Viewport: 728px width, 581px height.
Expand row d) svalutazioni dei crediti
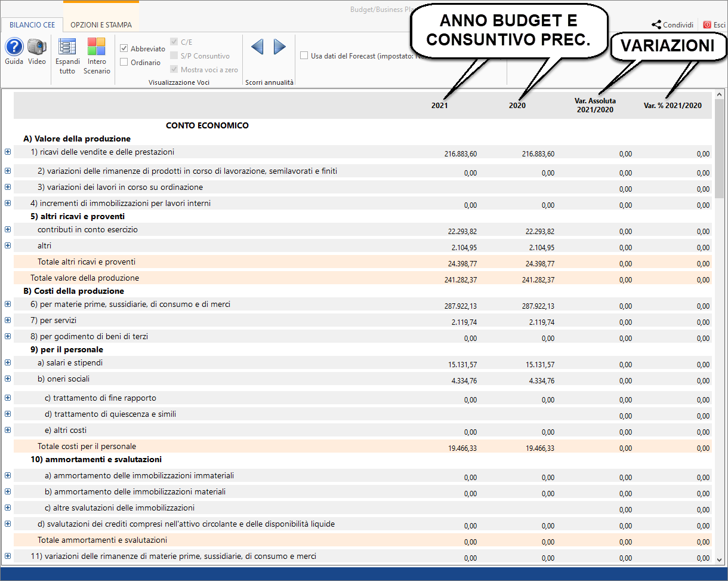pos(8,524)
